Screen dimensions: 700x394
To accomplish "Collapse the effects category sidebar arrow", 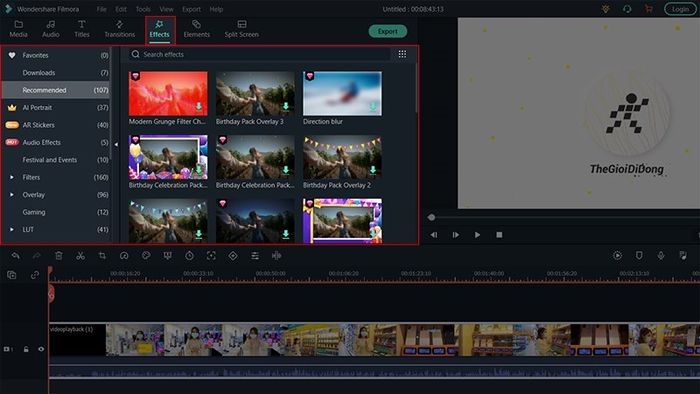I will [x=116, y=144].
